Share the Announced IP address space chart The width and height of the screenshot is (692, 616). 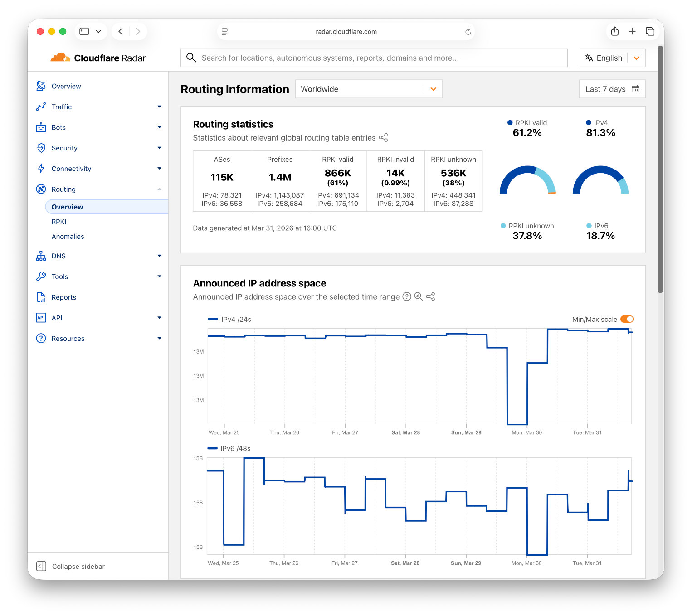point(430,296)
